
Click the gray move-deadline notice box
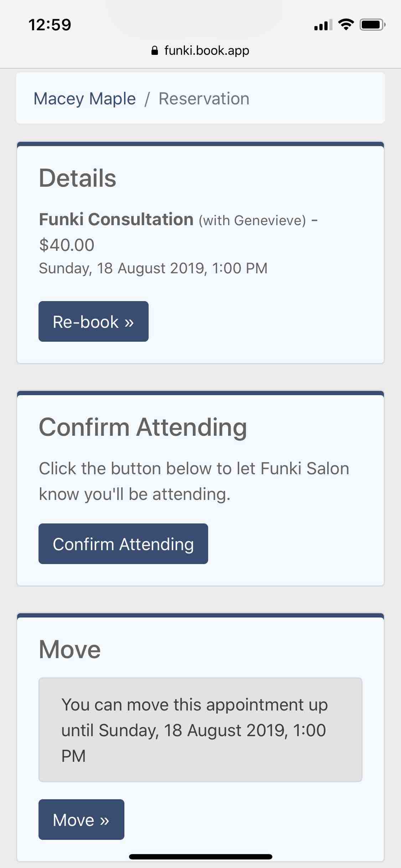click(200, 730)
